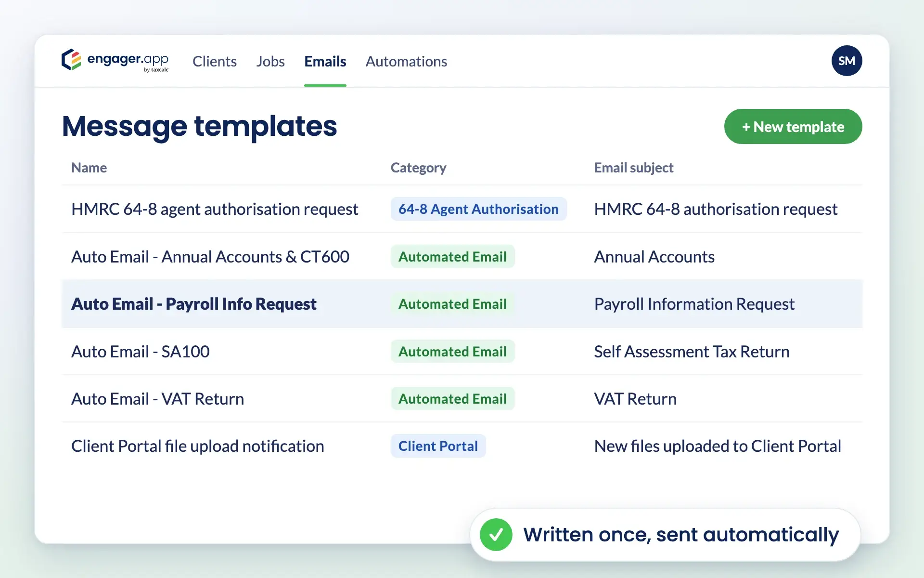Create a new template
The width and height of the screenshot is (924, 578).
[793, 126]
